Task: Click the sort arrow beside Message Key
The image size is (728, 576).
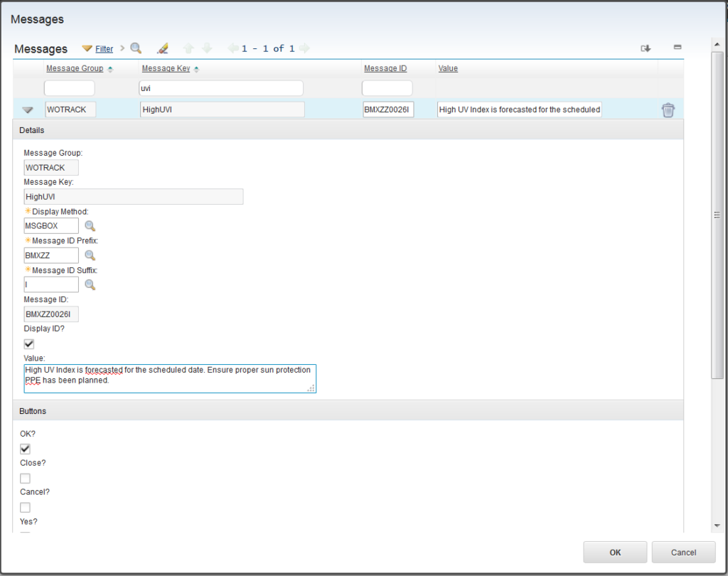Action: [196, 69]
